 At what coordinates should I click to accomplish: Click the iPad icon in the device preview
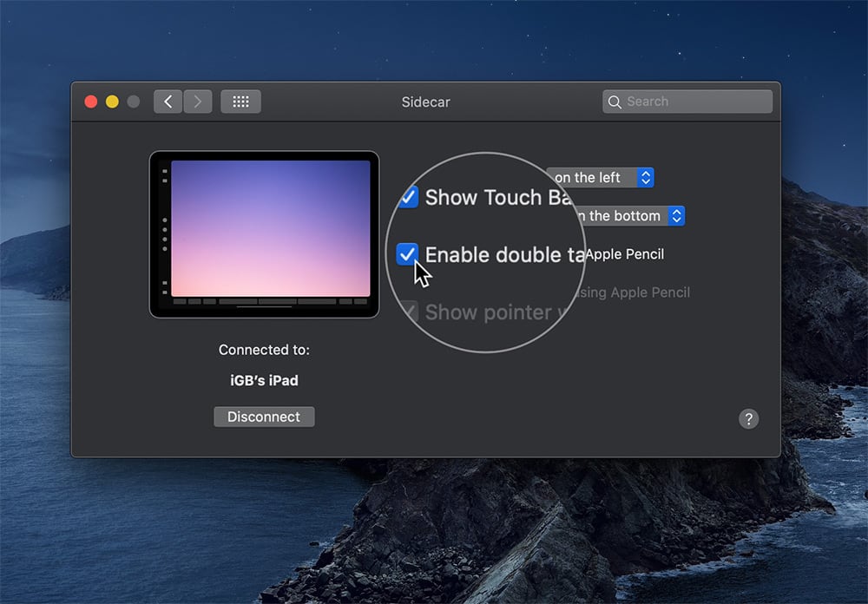click(x=265, y=234)
